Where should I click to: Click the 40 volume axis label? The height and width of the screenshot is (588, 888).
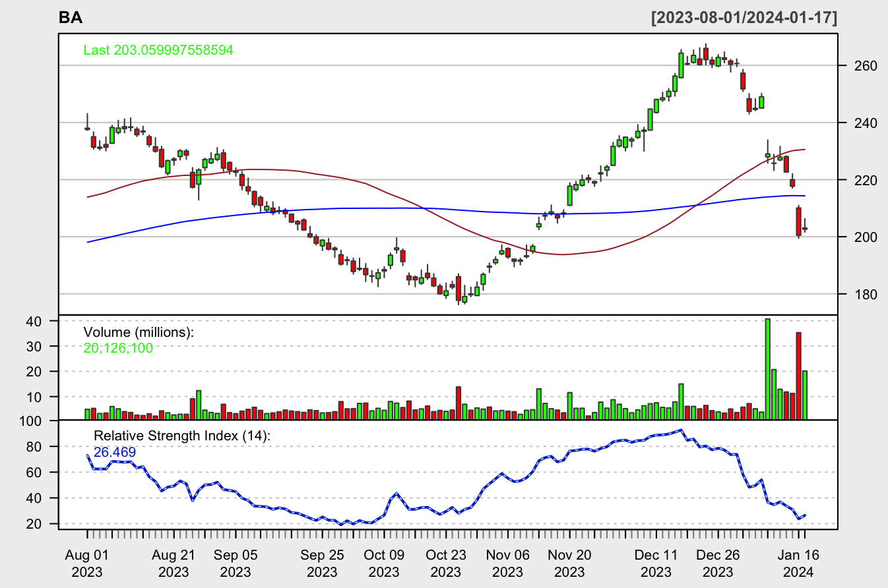tap(35, 321)
